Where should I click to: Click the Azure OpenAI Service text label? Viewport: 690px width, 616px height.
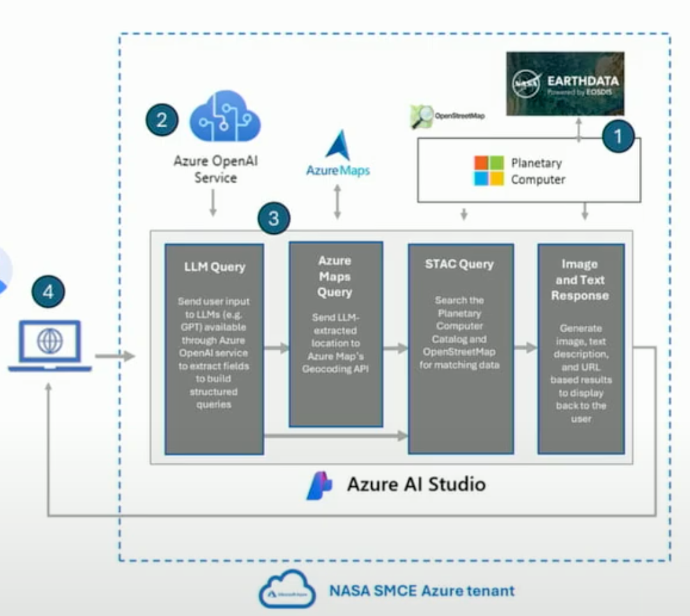215,169
